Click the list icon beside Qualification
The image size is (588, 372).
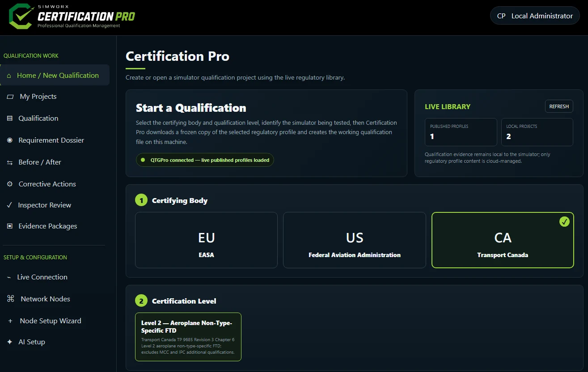(x=10, y=118)
